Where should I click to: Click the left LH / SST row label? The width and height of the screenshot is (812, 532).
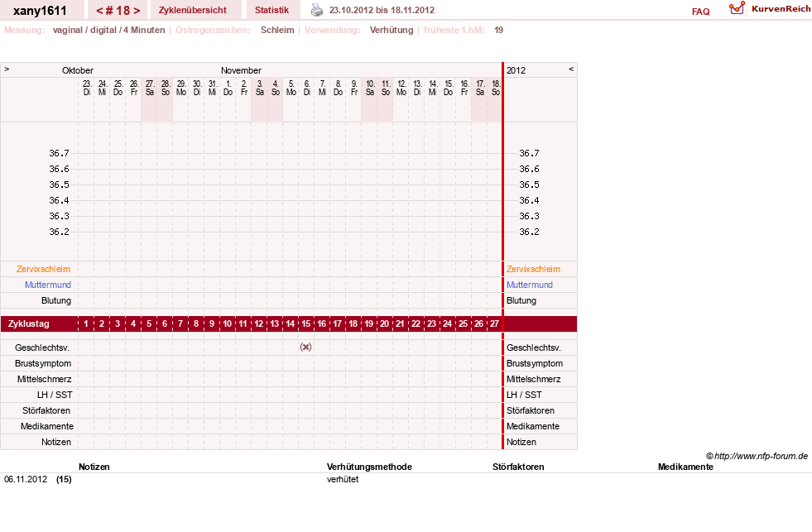[x=55, y=395]
